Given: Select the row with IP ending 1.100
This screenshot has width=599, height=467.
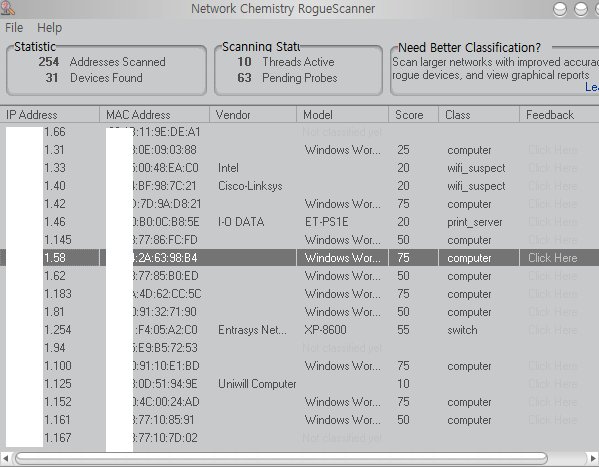Looking at the screenshot, I should point(300,366).
